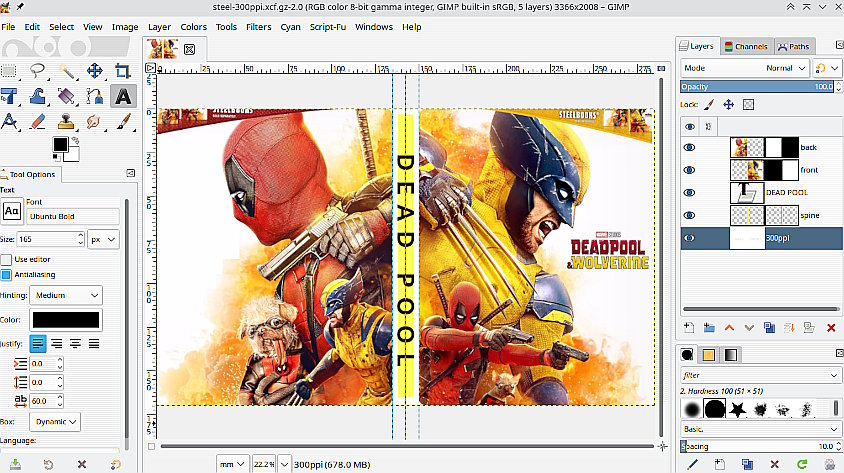Viewport: 844px width, 473px height.
Task: Hide the front layer
Action: [690, 170]
